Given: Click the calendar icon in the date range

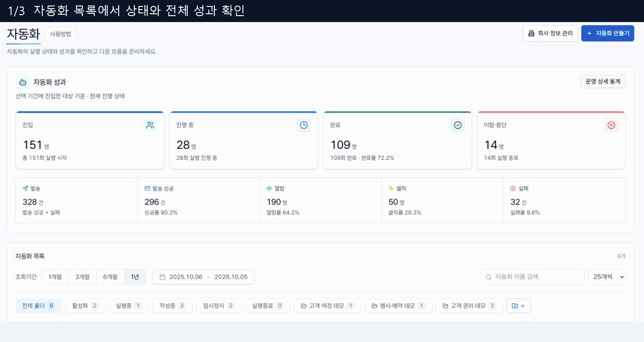Looking at the screenshot, I should [162, 277].
